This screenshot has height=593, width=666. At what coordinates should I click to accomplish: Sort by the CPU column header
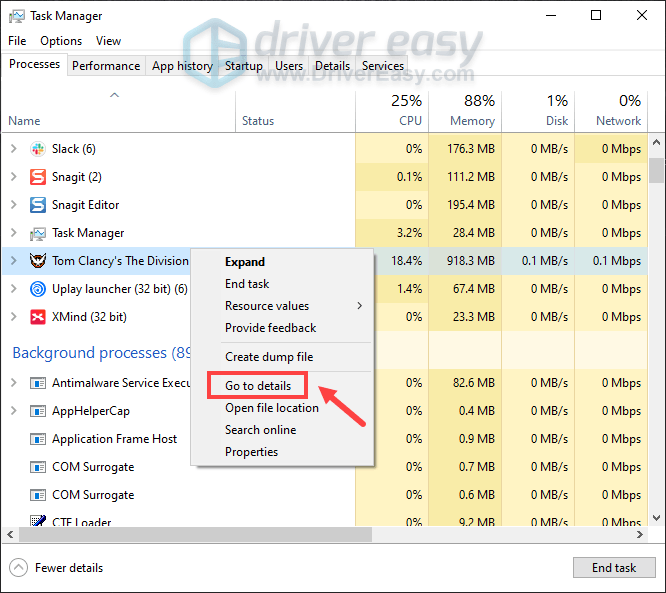[392, 111]
